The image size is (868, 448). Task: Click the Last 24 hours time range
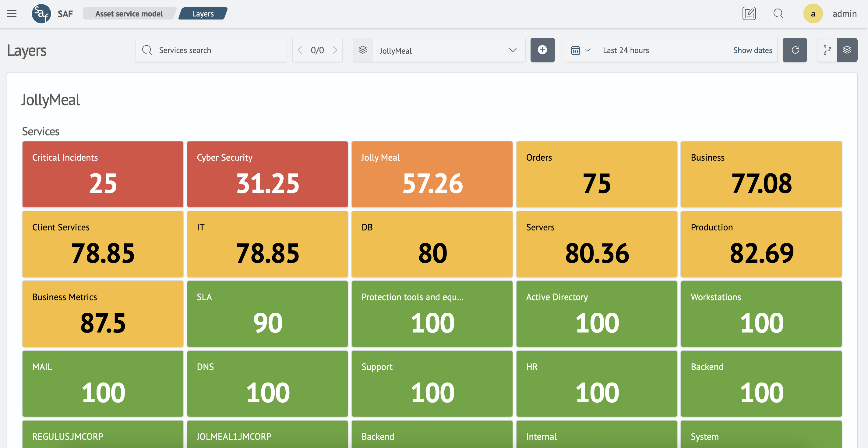626,50
